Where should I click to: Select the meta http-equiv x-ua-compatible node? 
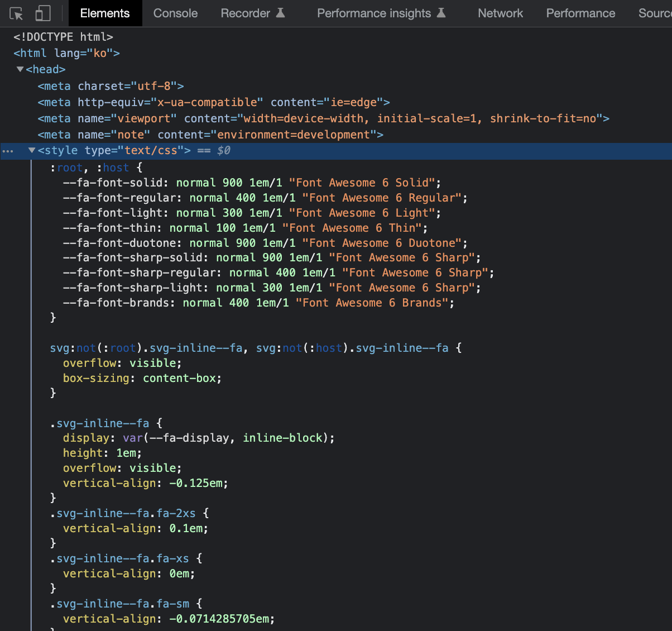(x=214, y=102)
